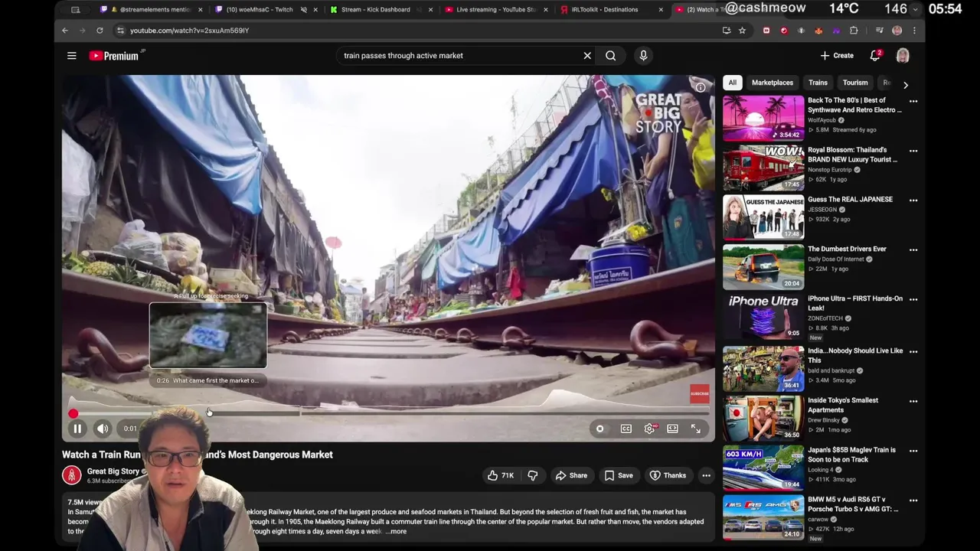Image resolution: width=980 pixels, height=551 pixels.
Task: Select the 'Tourism' filter chip
Action: [x=855, y=83]
